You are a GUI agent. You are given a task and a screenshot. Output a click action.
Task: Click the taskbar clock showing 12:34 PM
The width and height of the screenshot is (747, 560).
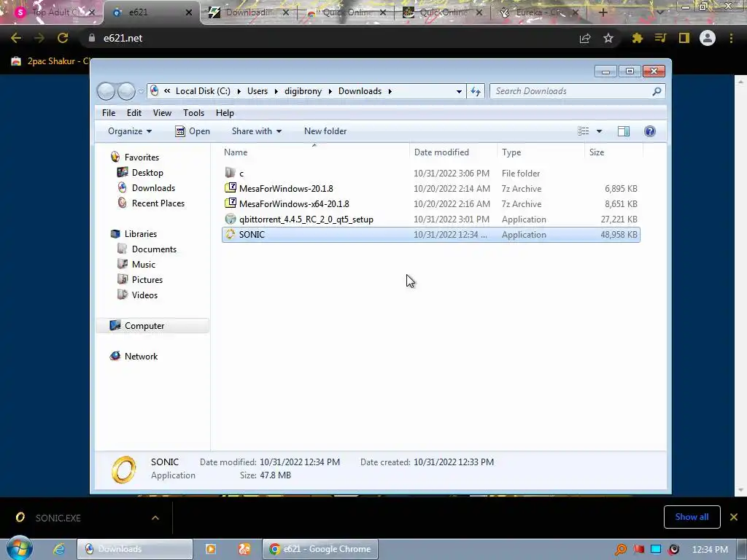click(x=710, y=550)
